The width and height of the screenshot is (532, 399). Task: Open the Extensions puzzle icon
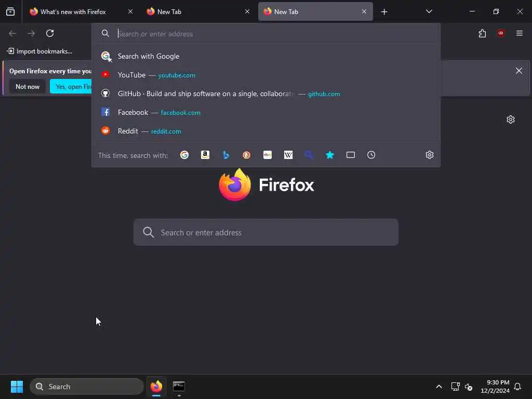482,33
